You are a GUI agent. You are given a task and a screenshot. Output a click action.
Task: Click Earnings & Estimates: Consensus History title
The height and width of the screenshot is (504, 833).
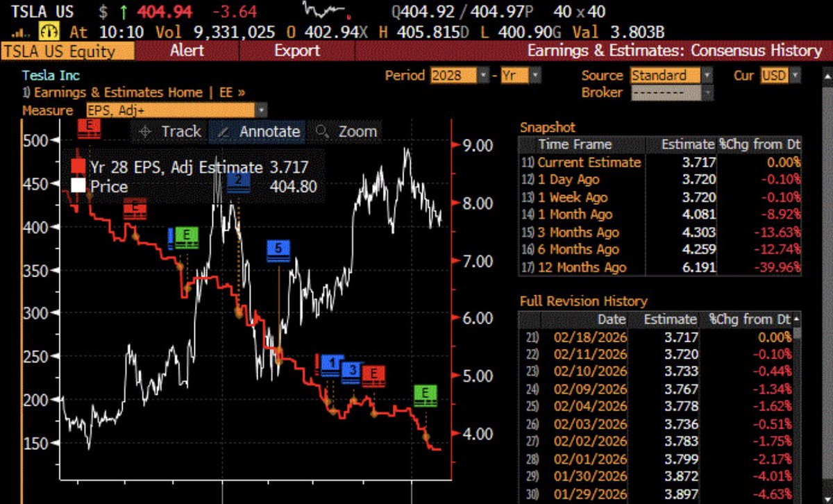pyautogui.click(x=675, y=51)
